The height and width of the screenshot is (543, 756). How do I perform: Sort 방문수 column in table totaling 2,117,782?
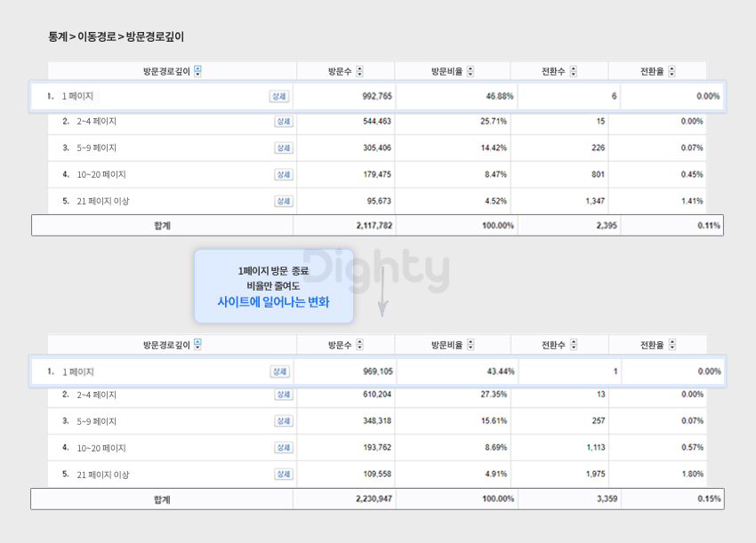tap(359, 71)
